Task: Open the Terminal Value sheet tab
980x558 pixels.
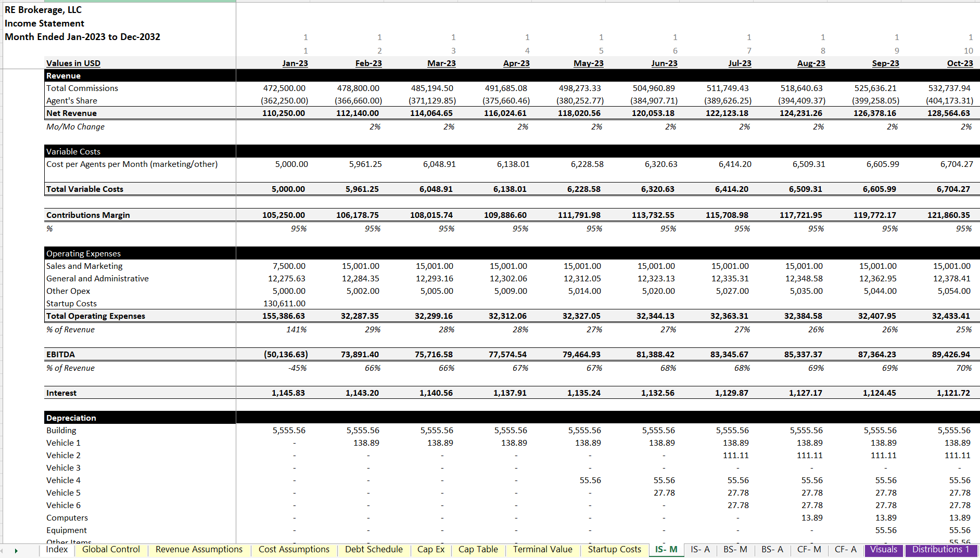Action: (543, 550)
